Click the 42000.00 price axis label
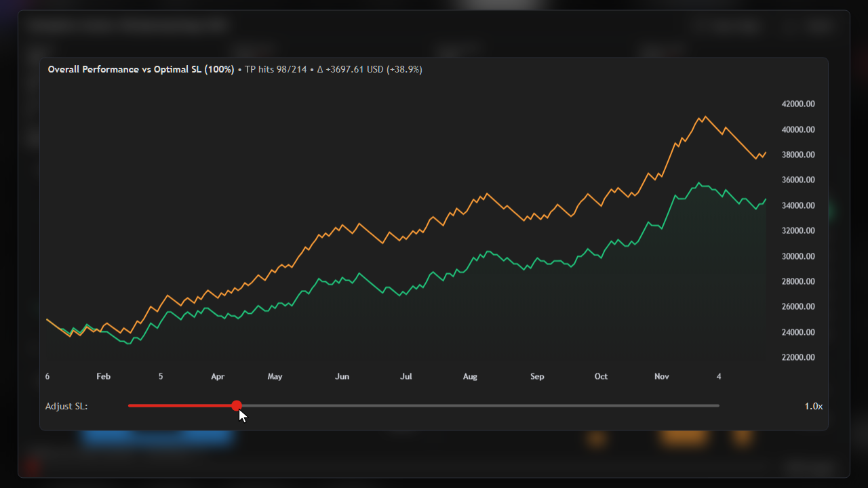Image resolution: width=868 pixels, height=488 pixels. click(x=798, y=104)
